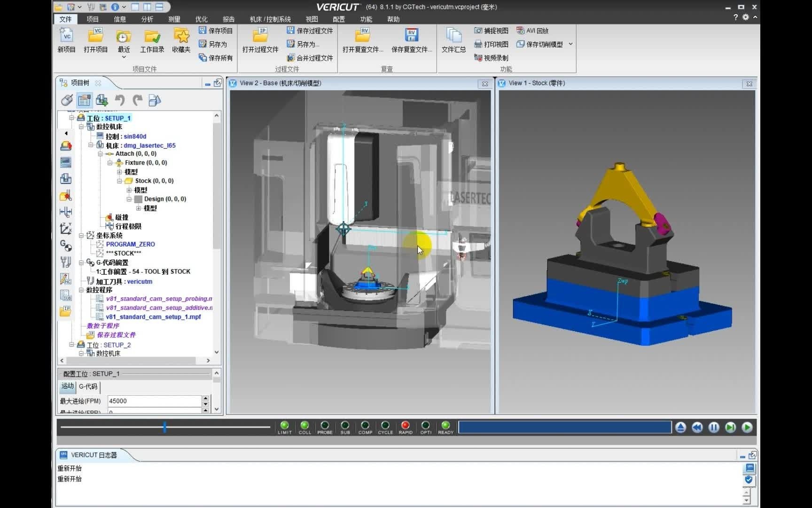Open the Recent (最近) dropdown arrow

point(124,57)
